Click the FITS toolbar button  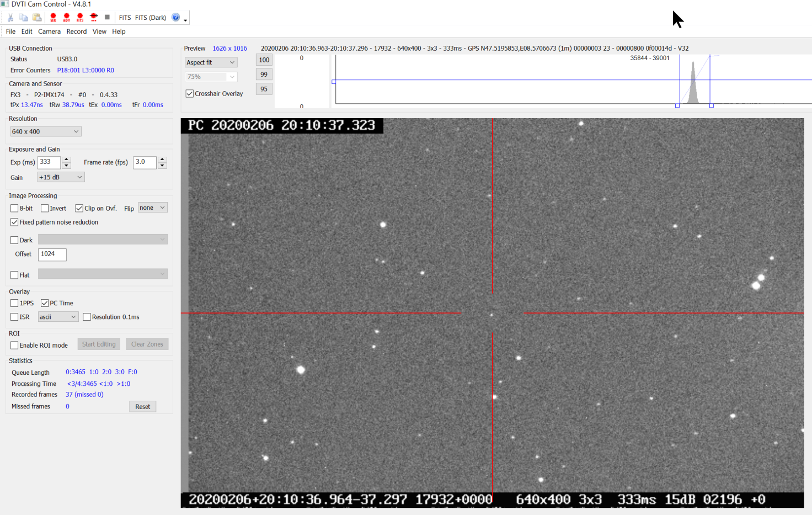[125, 18]
